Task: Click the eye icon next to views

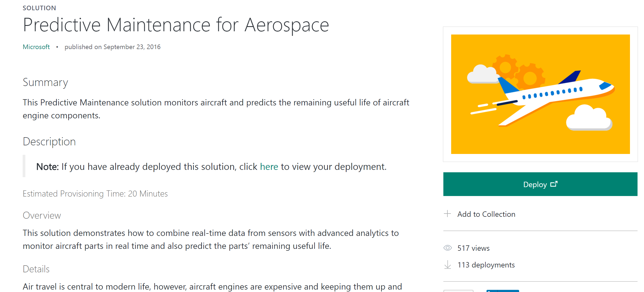Action: (x=448, y=248)
